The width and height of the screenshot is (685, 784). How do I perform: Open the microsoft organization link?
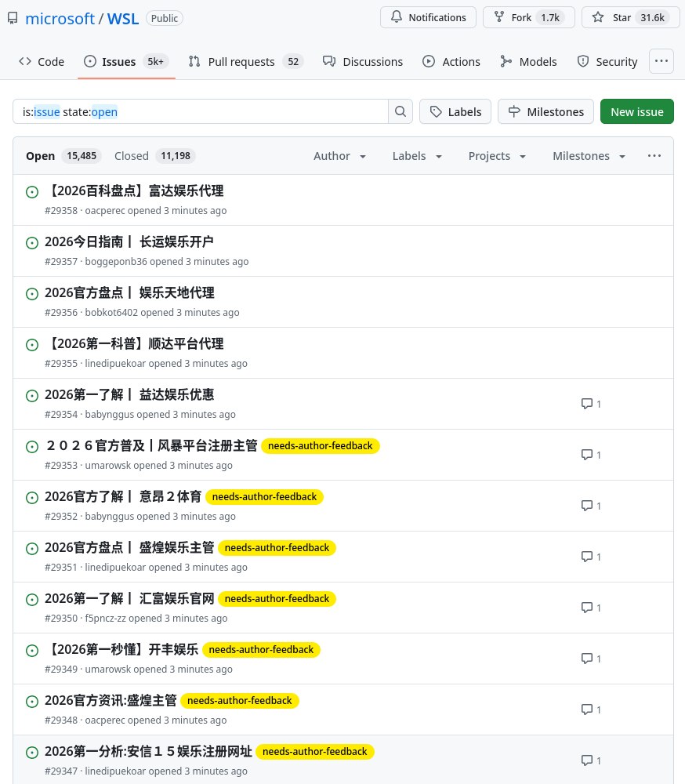(x=60, y=18)
